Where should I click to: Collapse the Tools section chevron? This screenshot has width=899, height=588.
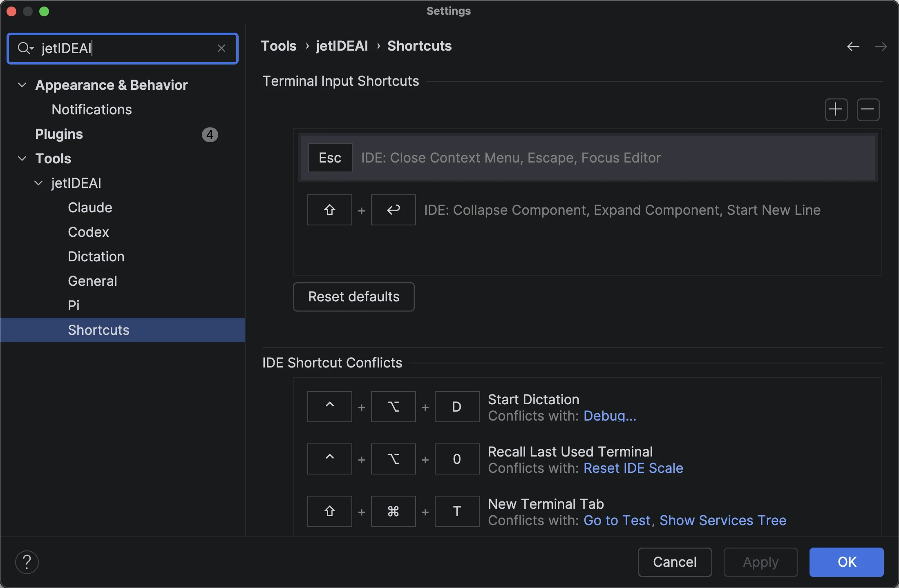pyautogui.click(x=22, y=158)
